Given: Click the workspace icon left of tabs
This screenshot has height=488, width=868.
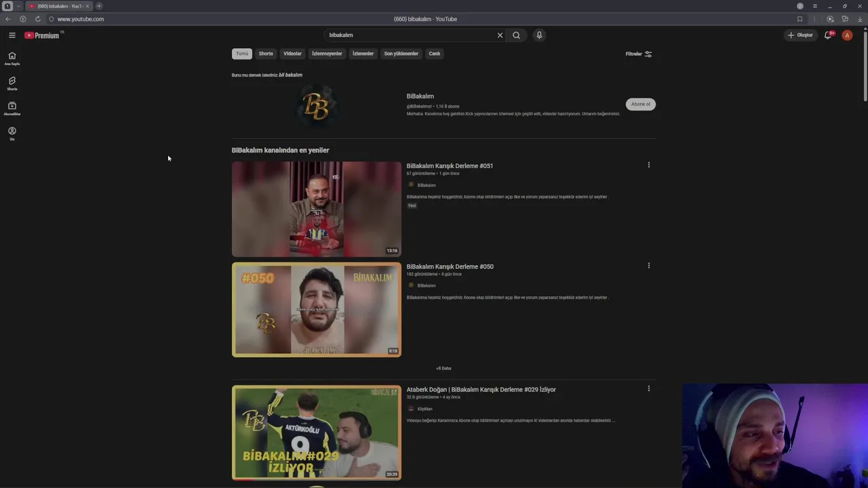Looking at the screenshot, I should 7,6.
